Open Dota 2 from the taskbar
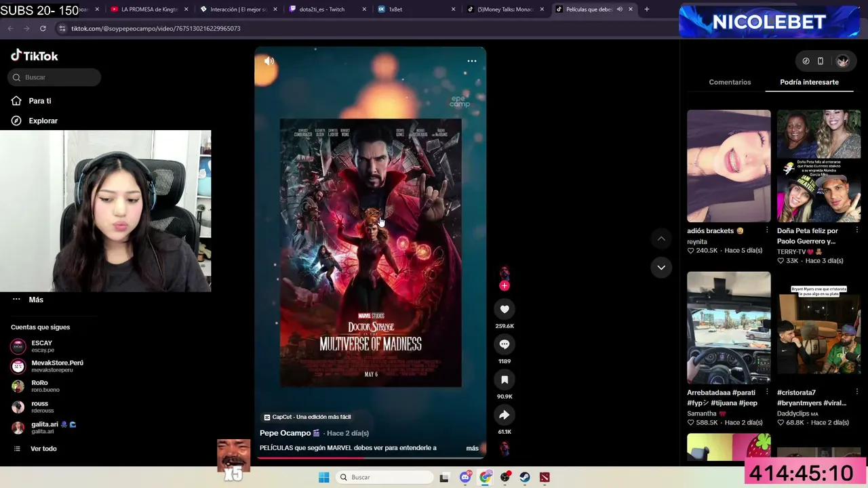The width and height of the screenshot is (868, 488). pos(545,477)
